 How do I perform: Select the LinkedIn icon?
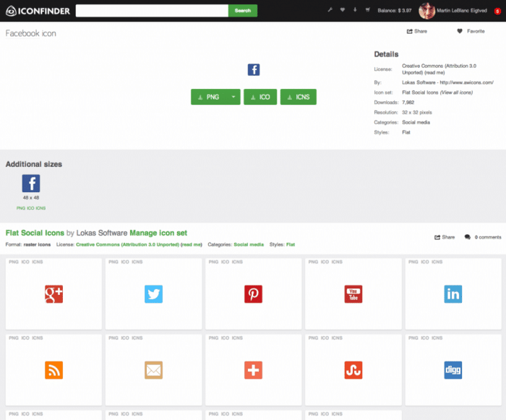pos(453,293)
